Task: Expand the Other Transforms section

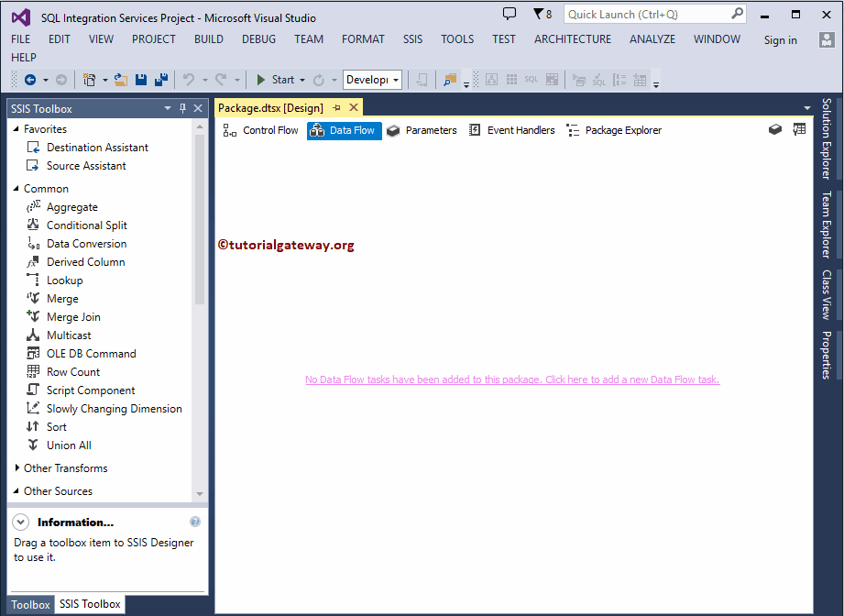Action: [16, 467]
